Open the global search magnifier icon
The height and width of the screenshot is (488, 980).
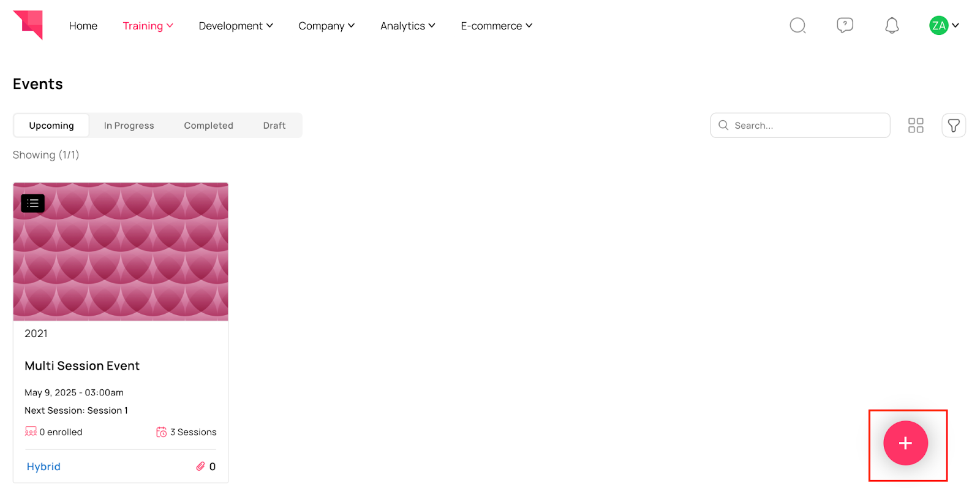pos(797,25)
